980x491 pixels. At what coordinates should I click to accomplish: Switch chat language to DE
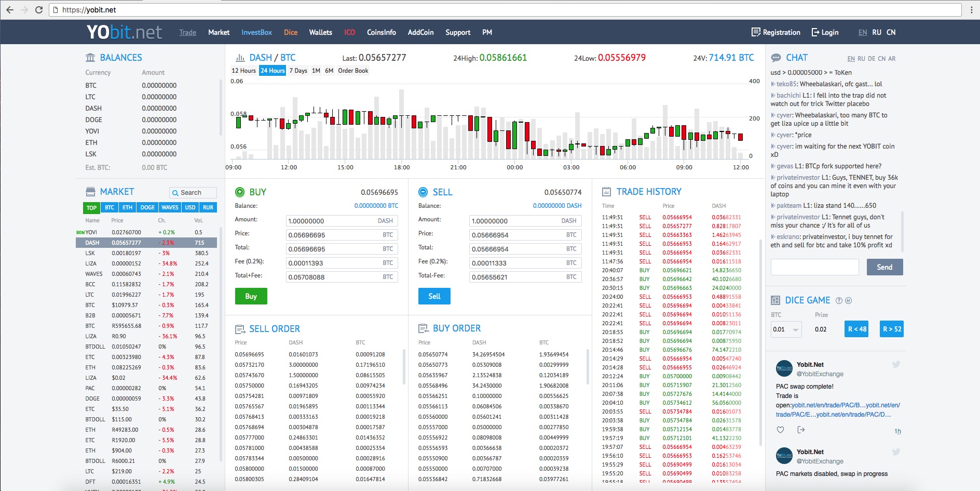pyautogui.click(x=872, y=59)
